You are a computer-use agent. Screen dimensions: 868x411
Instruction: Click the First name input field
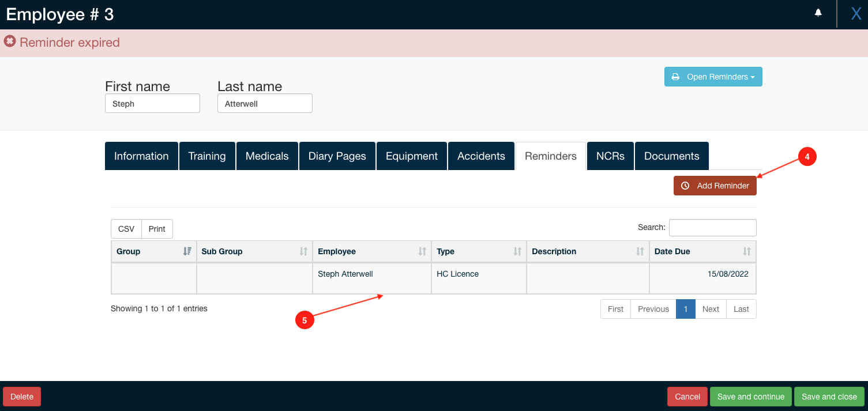click(152, 104)
